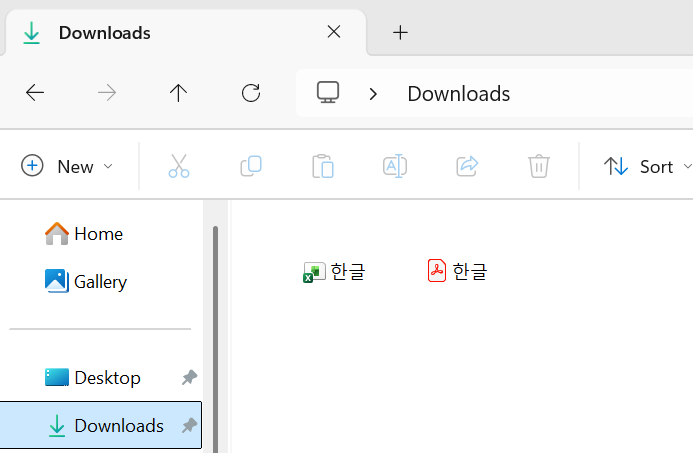The height and width of the screenshot is (453, 694).
Task: Open the Sort options dropdown
Action: pyautogui.click(x=648, y=166)
